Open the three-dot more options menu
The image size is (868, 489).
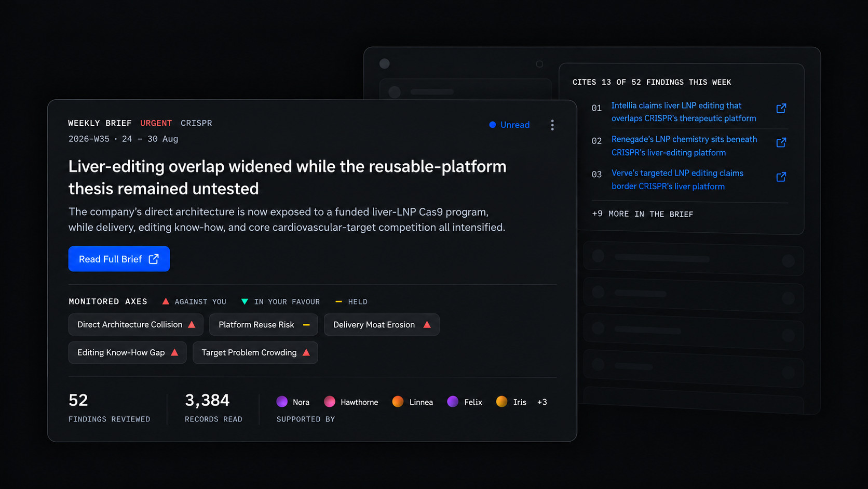552,125
